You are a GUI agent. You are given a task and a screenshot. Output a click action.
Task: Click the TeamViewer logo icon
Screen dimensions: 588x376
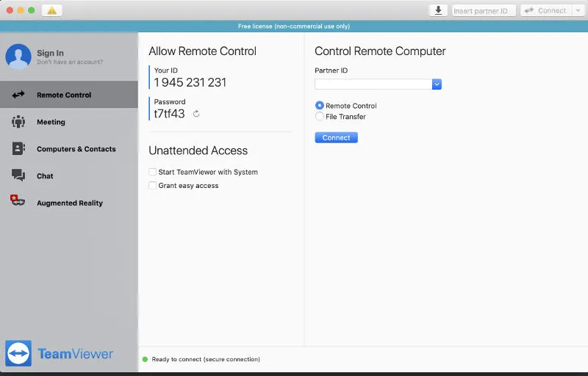pos(18,353)
